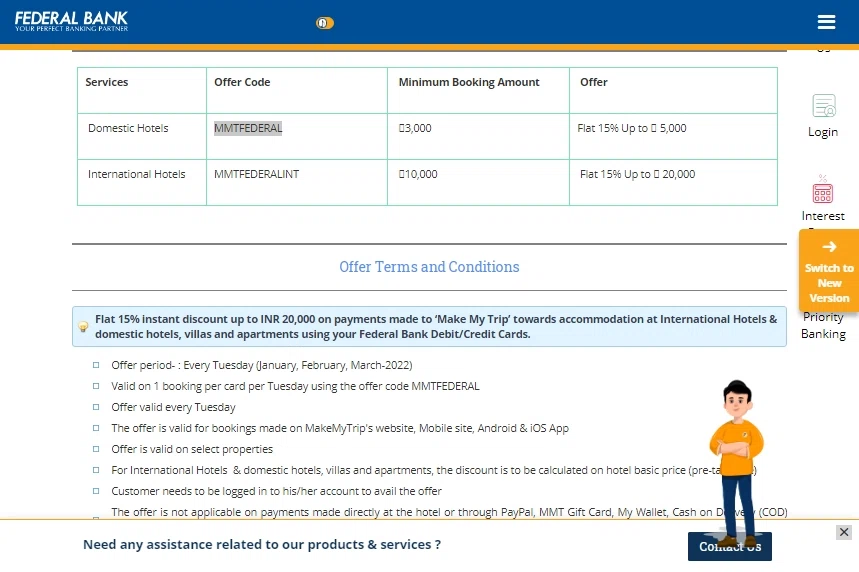The width and height of the screenshot is (859, 572).
Task: Click the Contact Us button
Action: click(730, 546)
